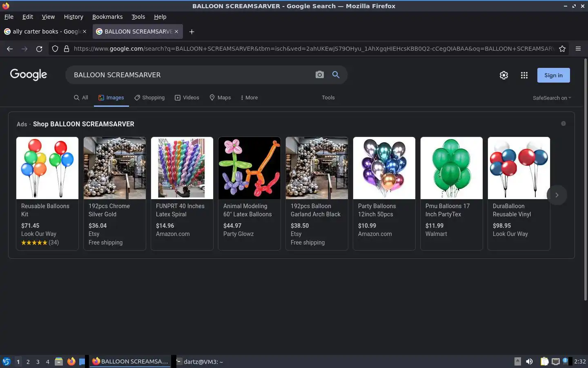Close the ally carter books tab
588x368 pixels.
click(x=85, y=31)
